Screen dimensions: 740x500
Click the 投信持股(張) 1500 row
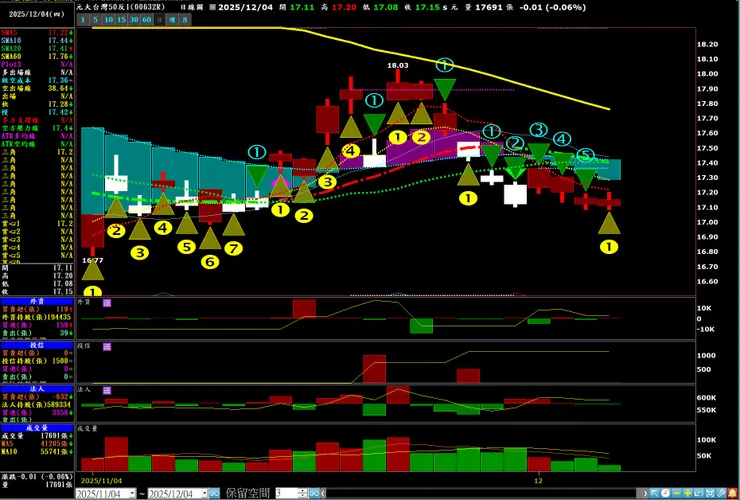[x=37, y=361]
